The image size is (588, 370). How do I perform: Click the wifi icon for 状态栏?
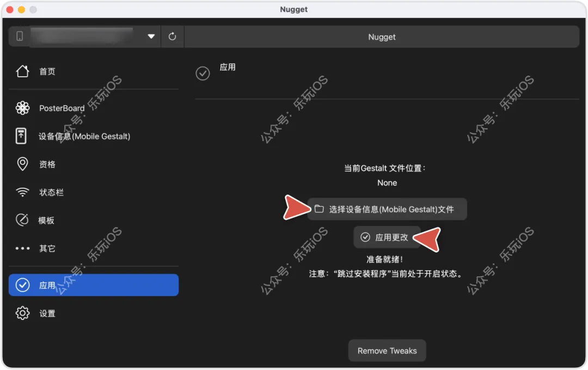[22, 192]
